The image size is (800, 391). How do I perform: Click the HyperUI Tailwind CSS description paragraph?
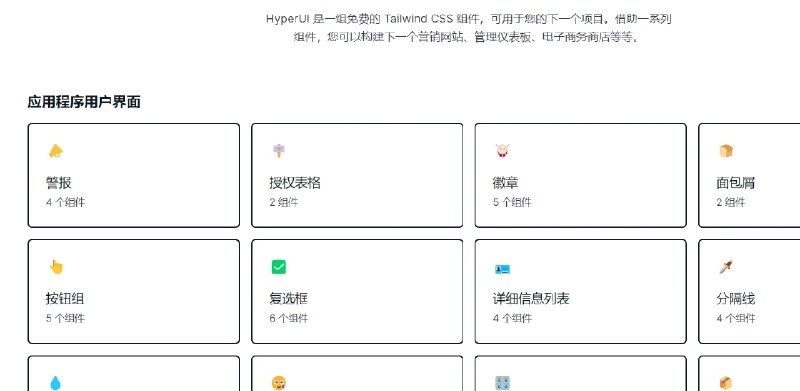click(x=468, y=28)
